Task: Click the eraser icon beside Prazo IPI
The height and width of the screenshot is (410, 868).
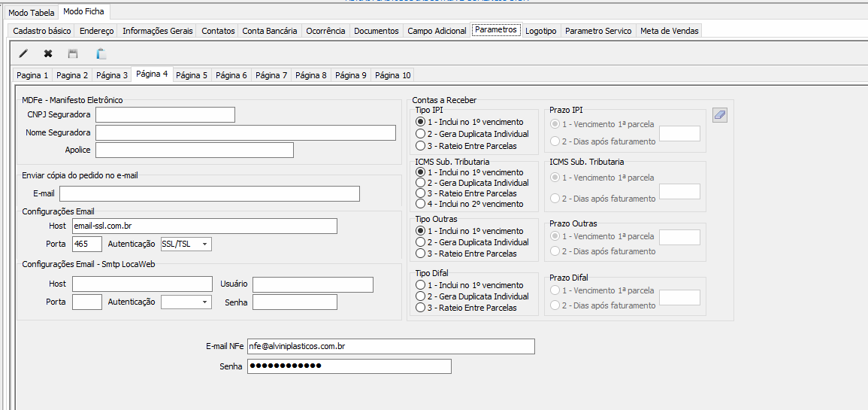Action: [719, 115]
